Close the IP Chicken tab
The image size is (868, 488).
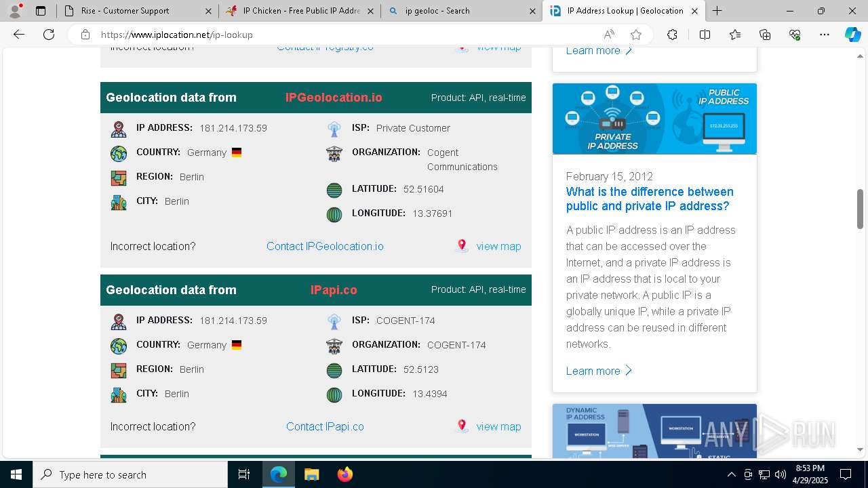[370, 11]
